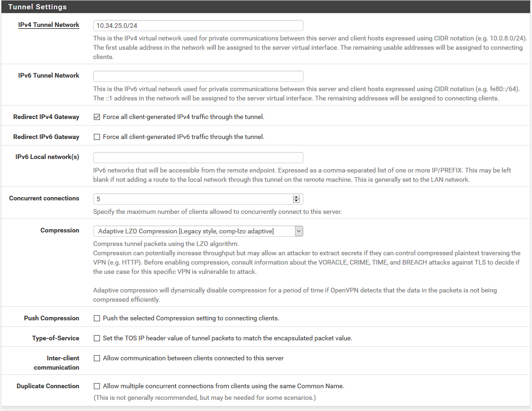Click the IPv4 Tunnel Network input field

pos(198,26)
